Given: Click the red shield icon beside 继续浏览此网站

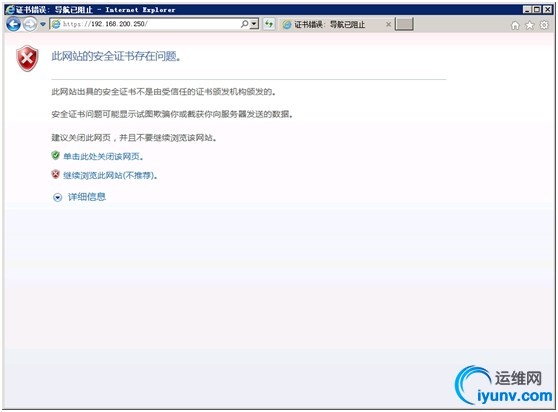Looking at the screenshot, I should tap(56, 174).
